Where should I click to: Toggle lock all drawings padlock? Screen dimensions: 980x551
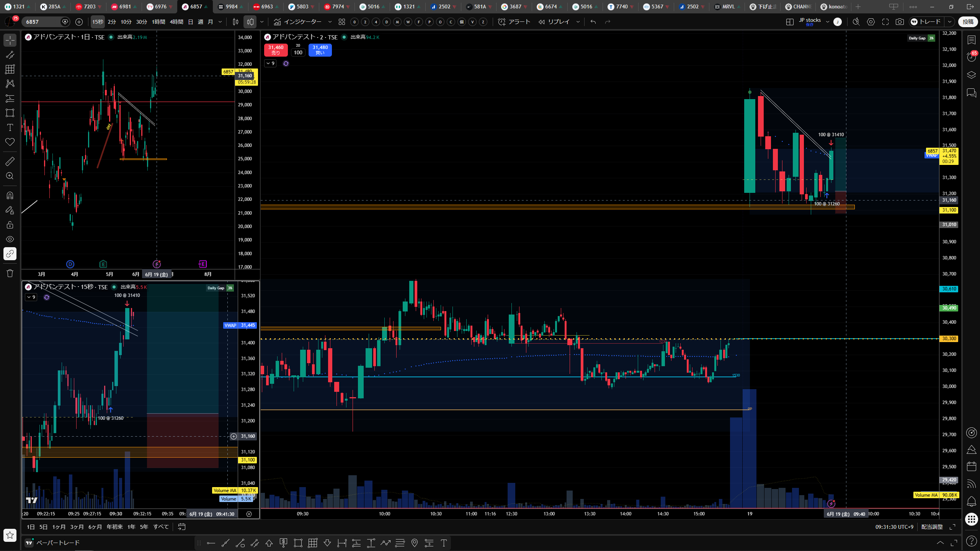(10, 225)
